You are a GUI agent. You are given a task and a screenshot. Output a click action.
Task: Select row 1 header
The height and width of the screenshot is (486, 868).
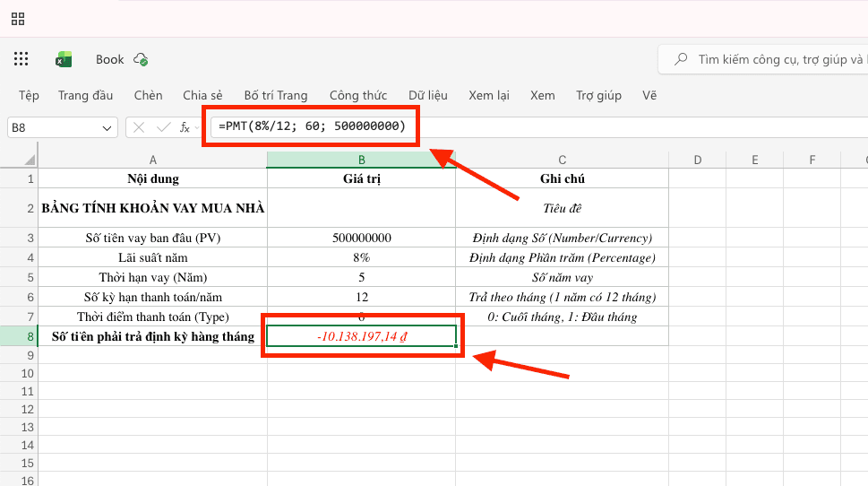pos(19,178)
